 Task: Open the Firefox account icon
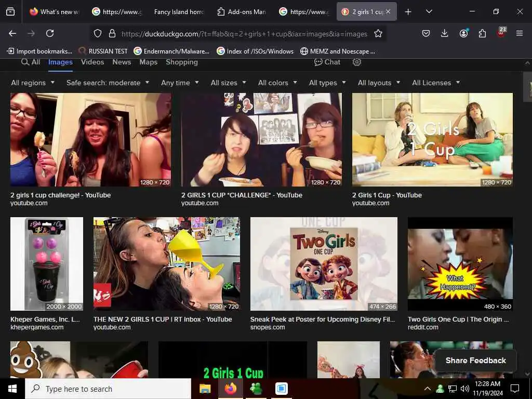(x=463, y=33)
